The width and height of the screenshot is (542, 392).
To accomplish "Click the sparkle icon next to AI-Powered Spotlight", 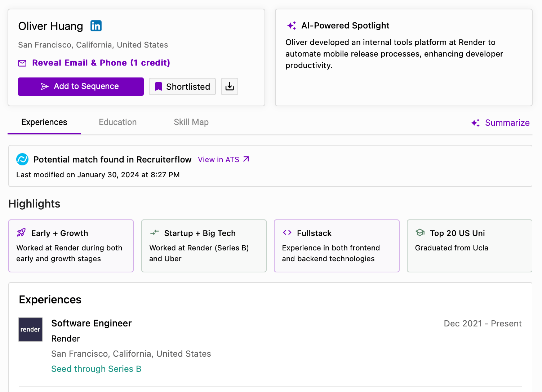I will (x=292, y=26).
